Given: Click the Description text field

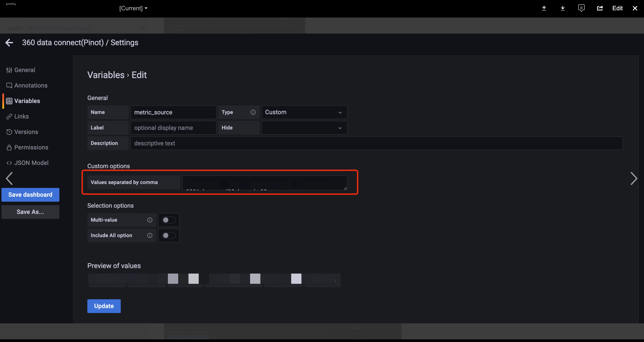Looking at the screenshot, I should coord(376,143).
